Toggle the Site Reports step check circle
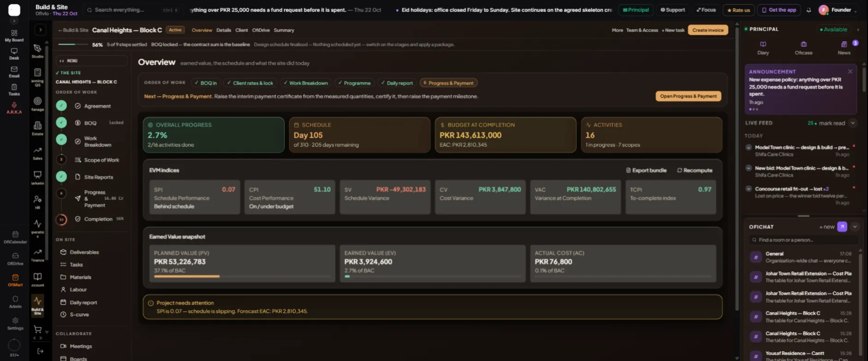868x361 pixels. (61, 177)
